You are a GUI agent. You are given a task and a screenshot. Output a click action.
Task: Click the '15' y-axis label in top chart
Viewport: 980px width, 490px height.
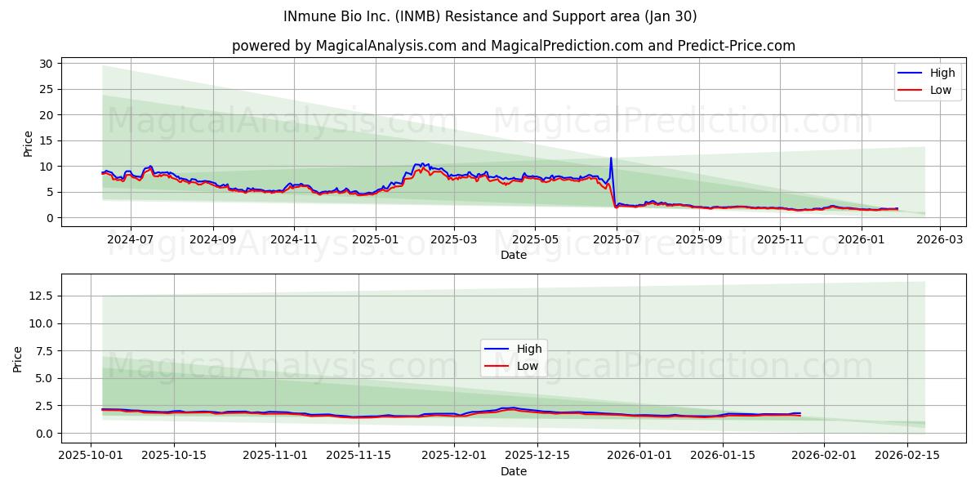(x=46, y=140)
